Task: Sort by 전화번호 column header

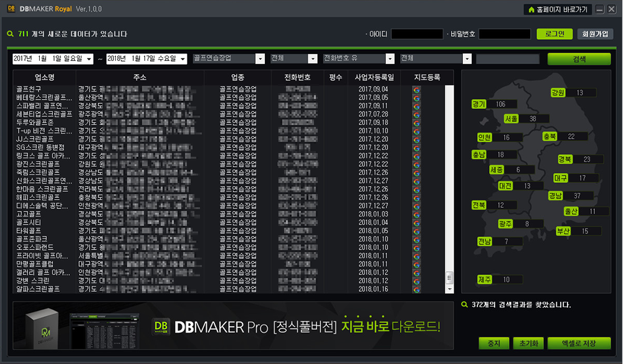Action: tap(297, 77)
